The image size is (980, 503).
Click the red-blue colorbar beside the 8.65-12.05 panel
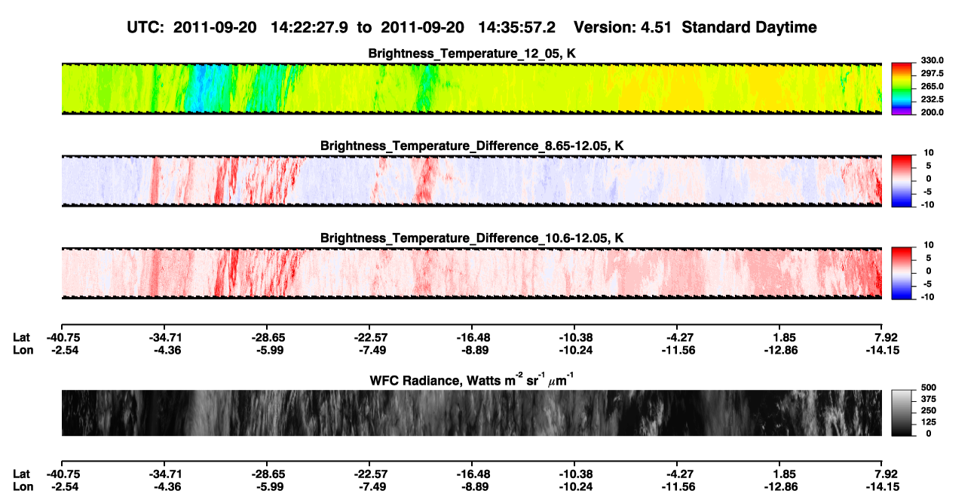[902, 180]
